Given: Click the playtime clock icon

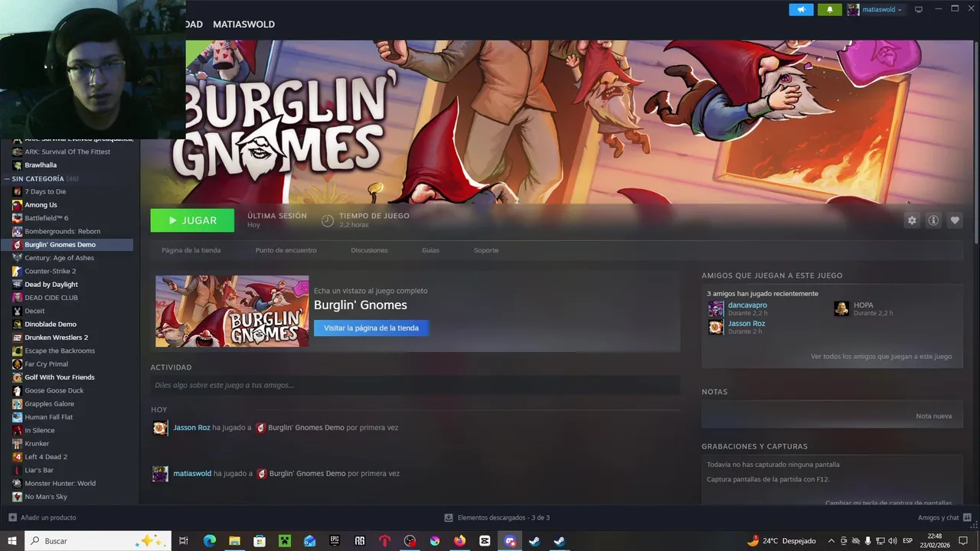Looking at the screenshot, I should (x=328, y=220).
